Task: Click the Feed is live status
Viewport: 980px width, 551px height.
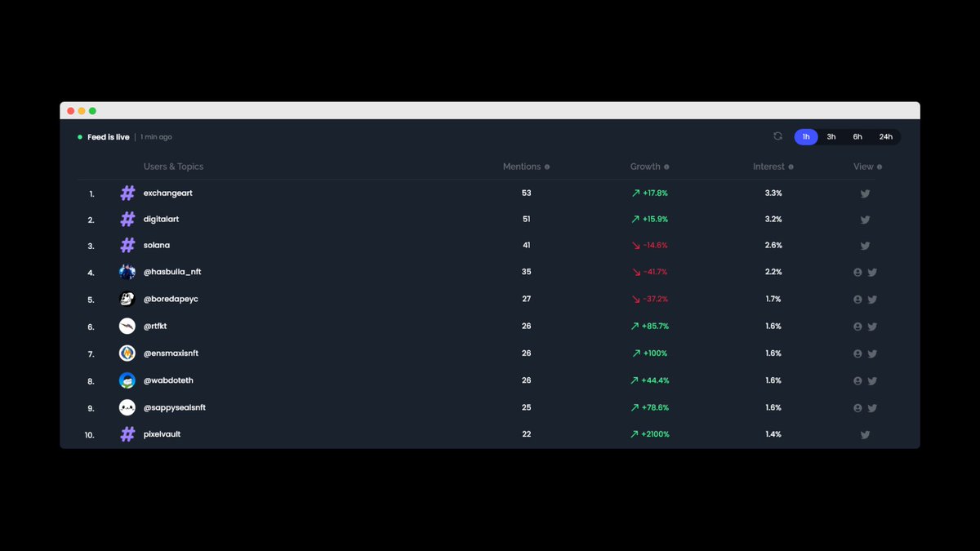Action: 109,137
